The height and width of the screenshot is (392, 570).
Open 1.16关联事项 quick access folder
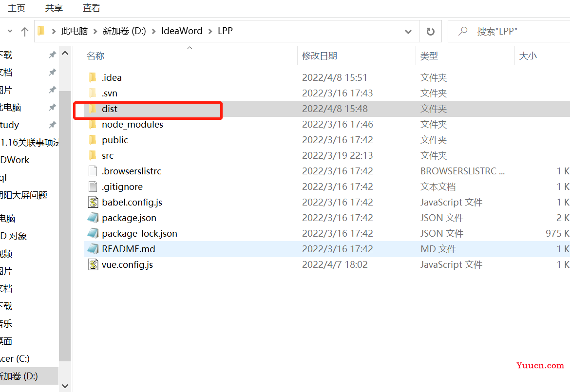[x=29, y=142]
